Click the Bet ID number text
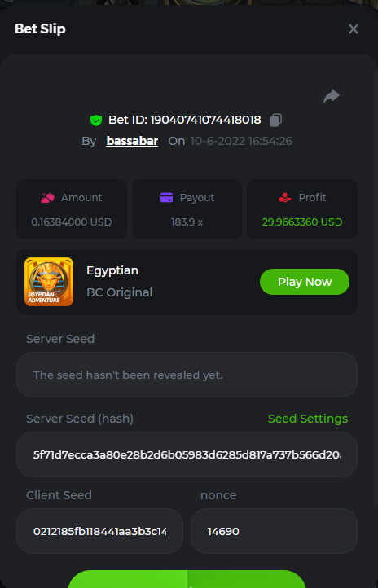Image resolution: width=378 pixels, height=588 pixels. (x=184, y=120)
